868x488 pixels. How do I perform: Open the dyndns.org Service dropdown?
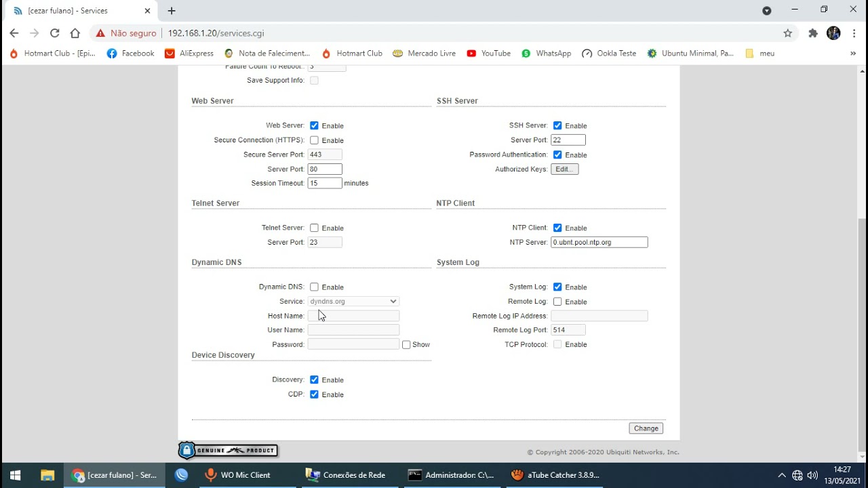coord(353,301)
